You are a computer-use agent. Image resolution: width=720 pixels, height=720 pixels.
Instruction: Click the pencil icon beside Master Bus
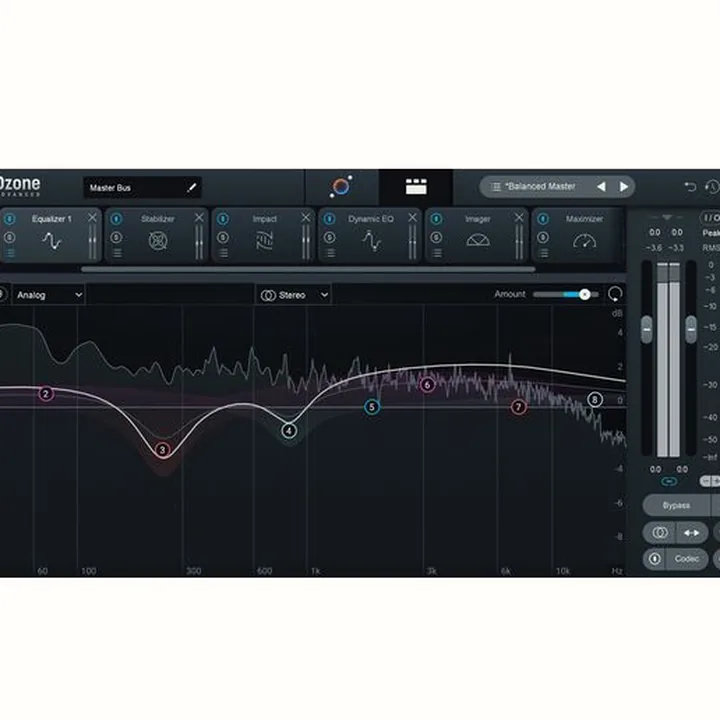click(x=192, y=187)
